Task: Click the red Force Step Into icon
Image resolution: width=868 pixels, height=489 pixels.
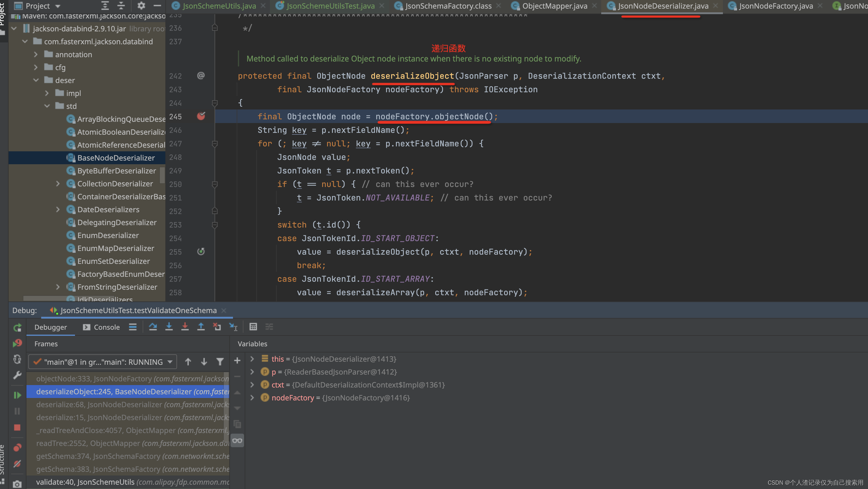Action: [x=185, y=327]
